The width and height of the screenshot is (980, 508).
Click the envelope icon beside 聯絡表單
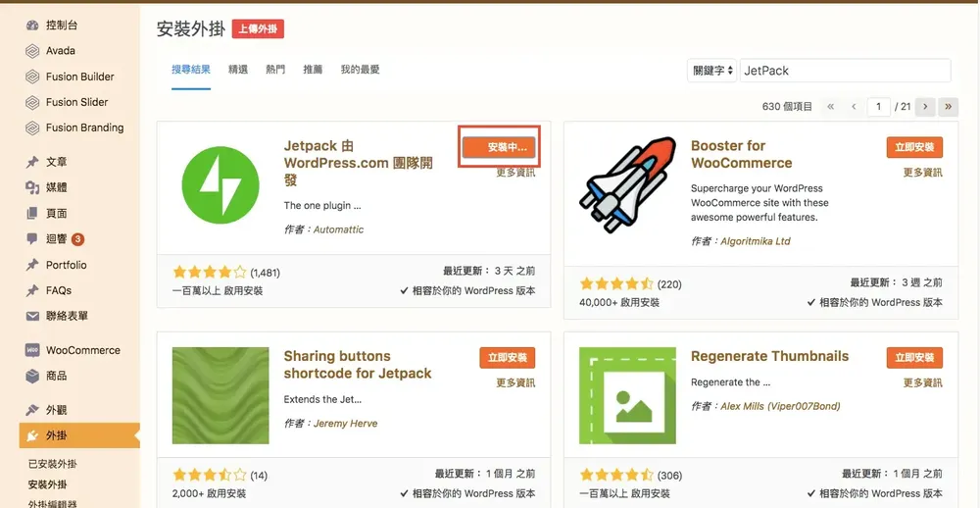coord(32,316)
